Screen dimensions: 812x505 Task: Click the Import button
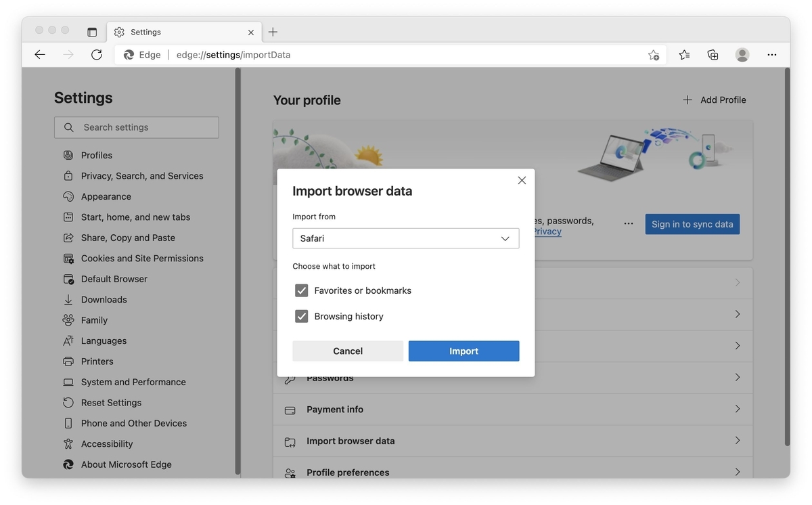tap(464, 351)
